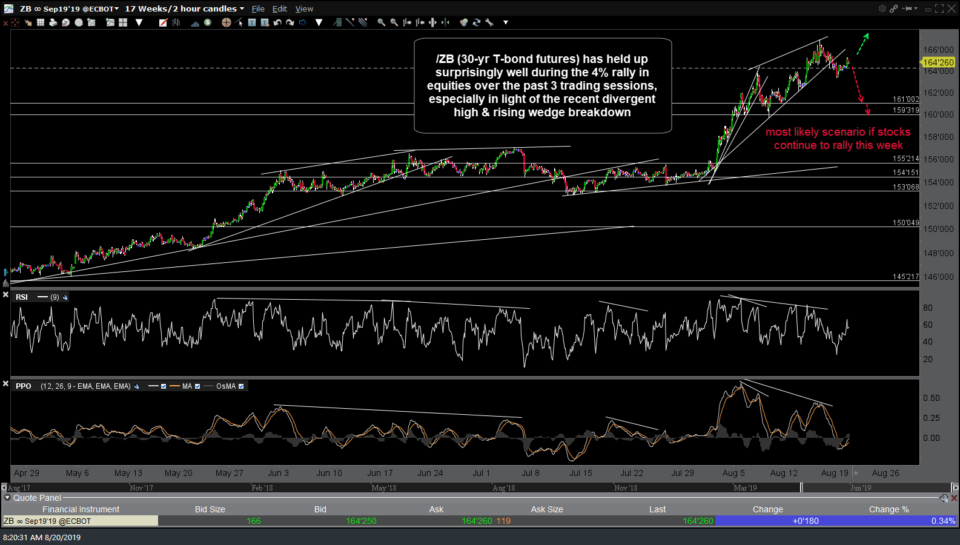The width and height of the screenshot is (960, 545).
Task: Open the Edit menu
Action: (x=279, y=9)
